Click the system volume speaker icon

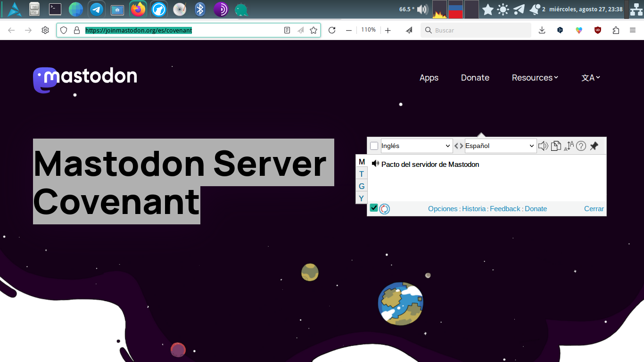pyautogui.click(x=422, y=9)
